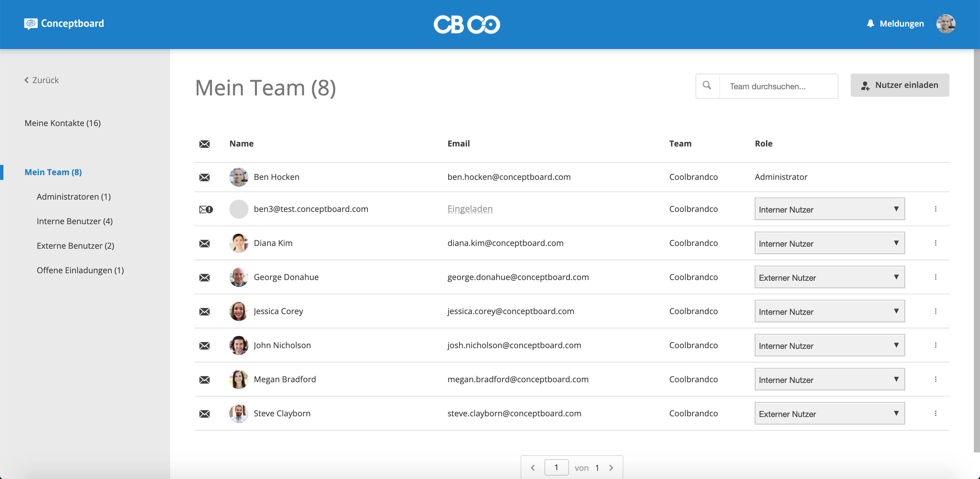Open the role dropdown for Diana Kim
This screenshot has height=479, width=980.
pos(829,243)
